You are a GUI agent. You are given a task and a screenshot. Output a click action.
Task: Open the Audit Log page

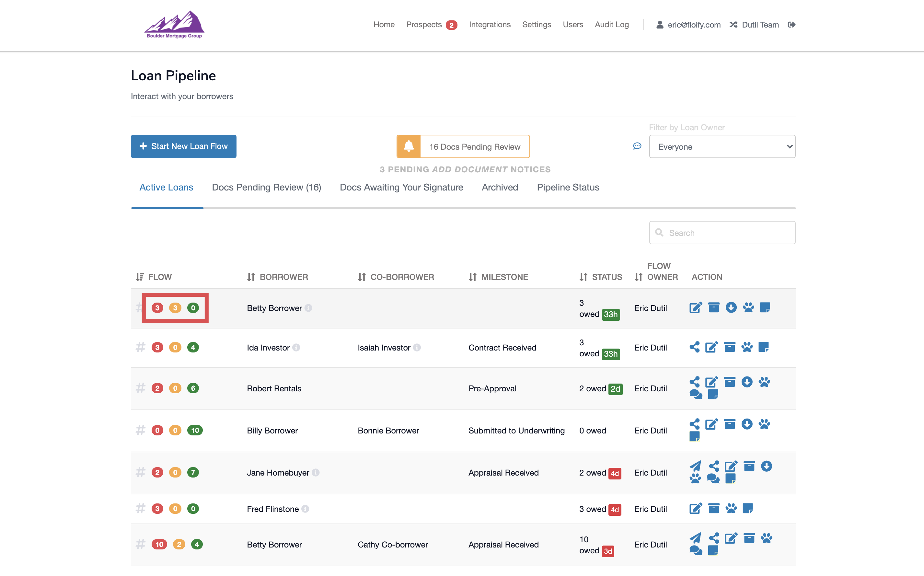coord(612,25)
